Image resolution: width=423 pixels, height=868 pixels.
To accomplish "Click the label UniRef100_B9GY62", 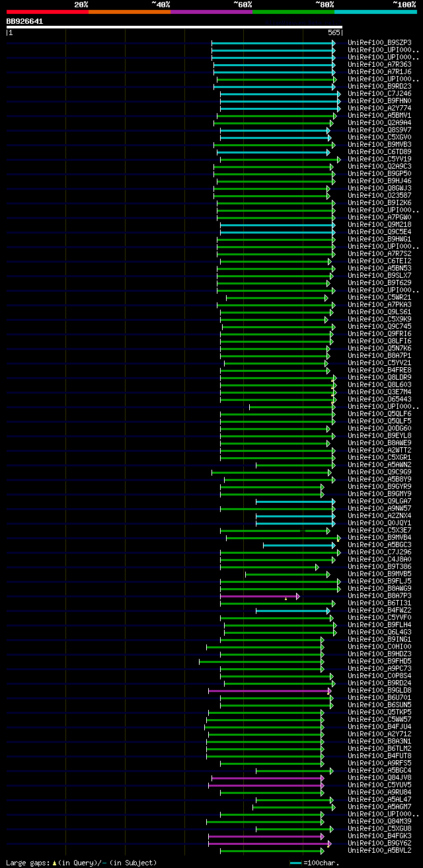I will 379,844.
